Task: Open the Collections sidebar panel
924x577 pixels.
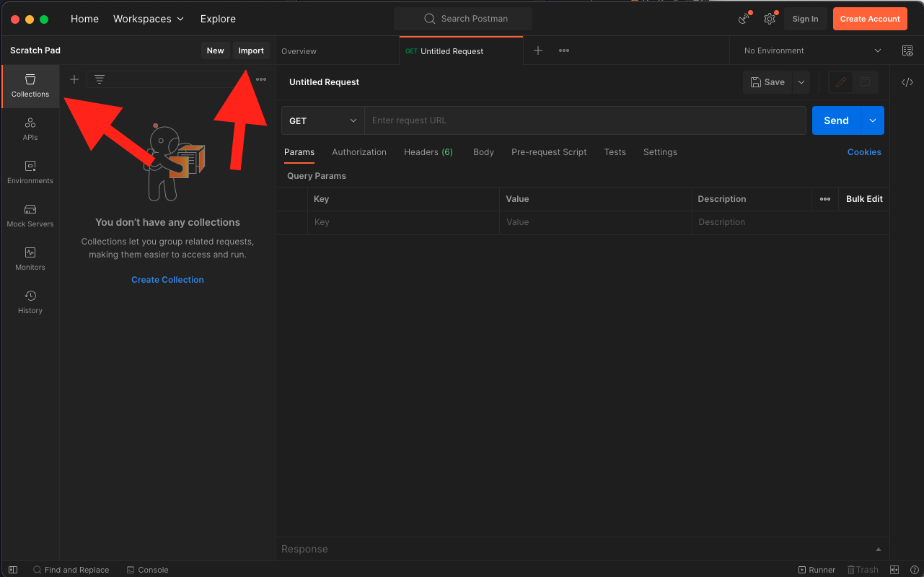Action: 30,86
